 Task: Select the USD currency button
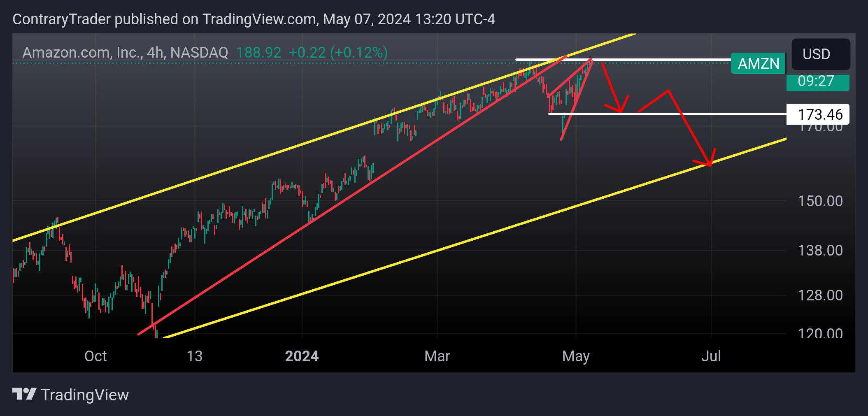(821, 54)
